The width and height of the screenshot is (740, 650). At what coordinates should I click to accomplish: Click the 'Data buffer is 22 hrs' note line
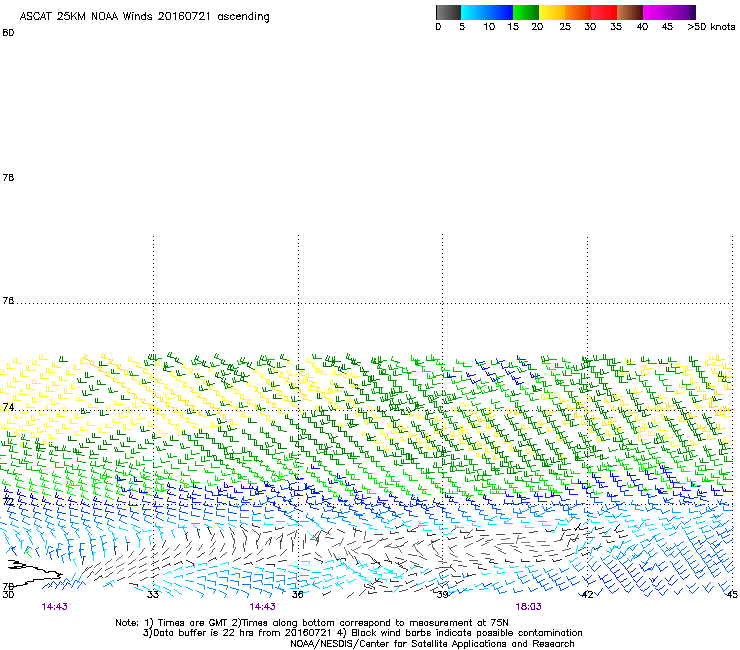tap(362, 633)
